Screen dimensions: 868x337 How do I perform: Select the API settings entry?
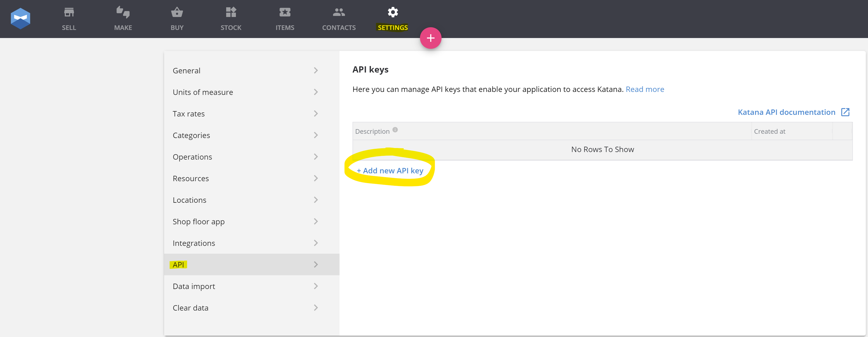click(252, 264)
